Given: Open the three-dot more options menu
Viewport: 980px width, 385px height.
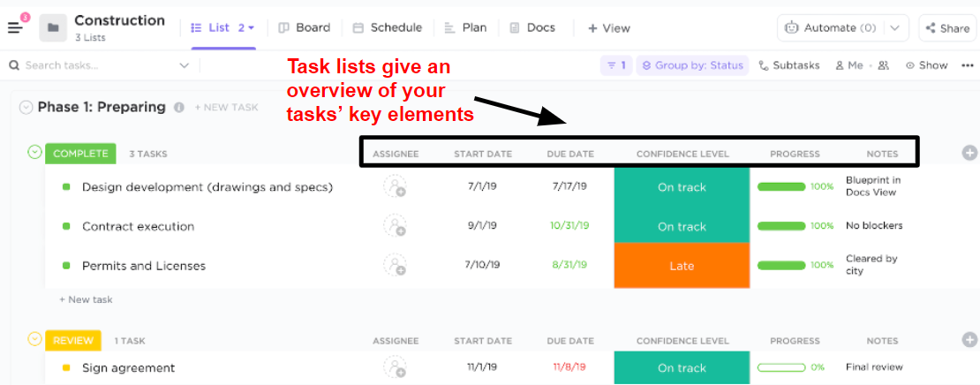Looking at the screenshot, I should 968,65.
